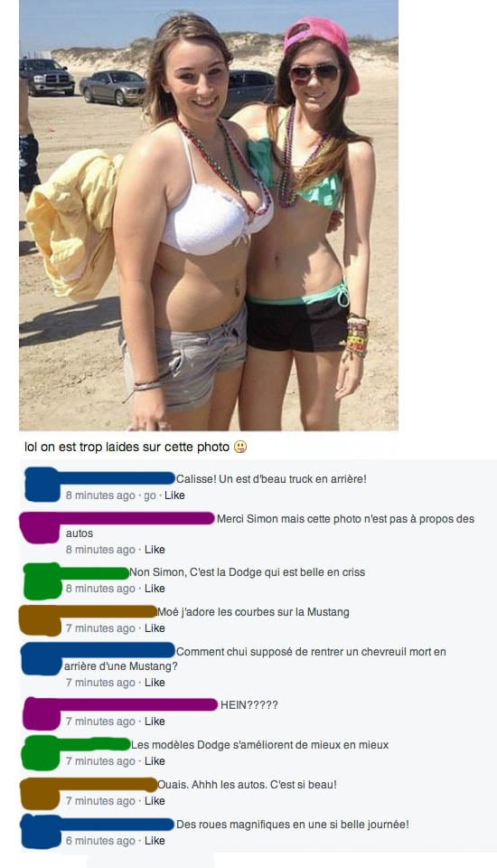Click the emoji after 'sur cette photo'

240,447
